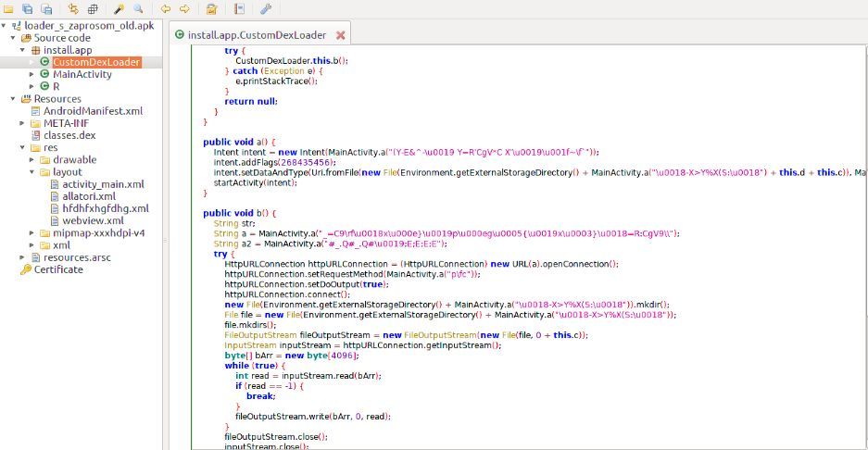Open the text search magnifier icon

point(136,9)
